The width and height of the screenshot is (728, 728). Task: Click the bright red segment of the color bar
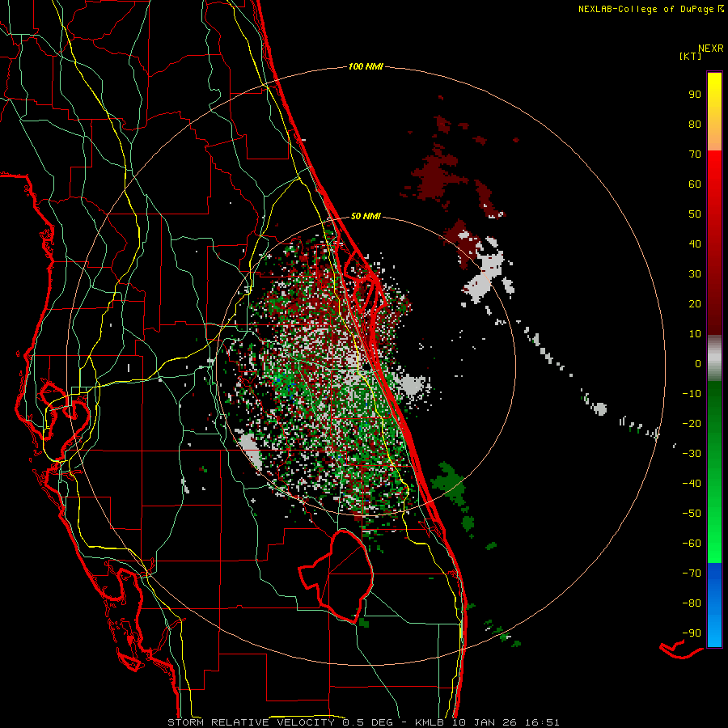(714, 243)
